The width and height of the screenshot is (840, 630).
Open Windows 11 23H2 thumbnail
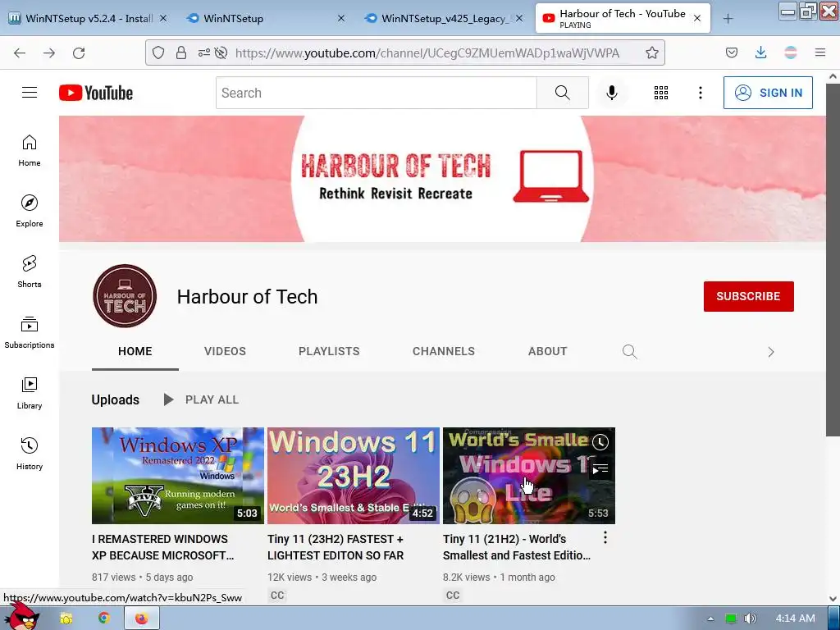[354, 476]
